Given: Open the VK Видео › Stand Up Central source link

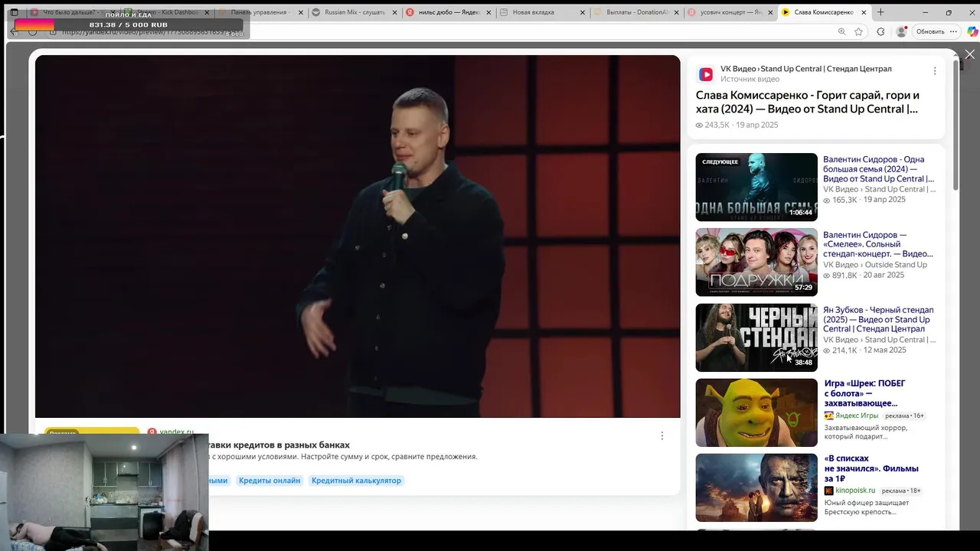Looking at the screenshot, I should 806,69.
